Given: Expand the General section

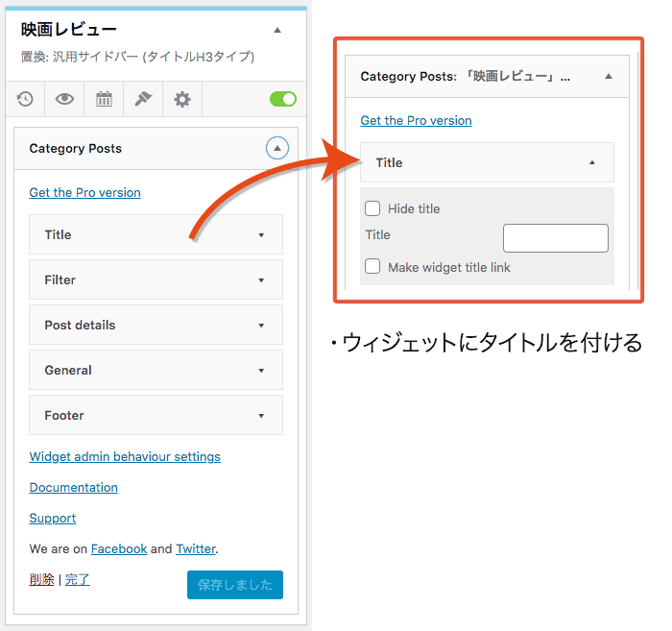Looking at the screenshot, I should coord(156,370).
